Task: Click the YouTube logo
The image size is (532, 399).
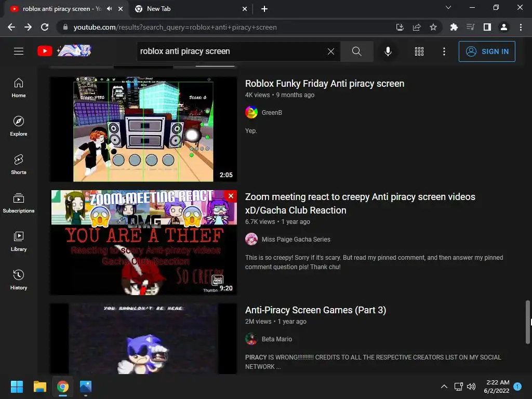Action: (x=64, y=51)
